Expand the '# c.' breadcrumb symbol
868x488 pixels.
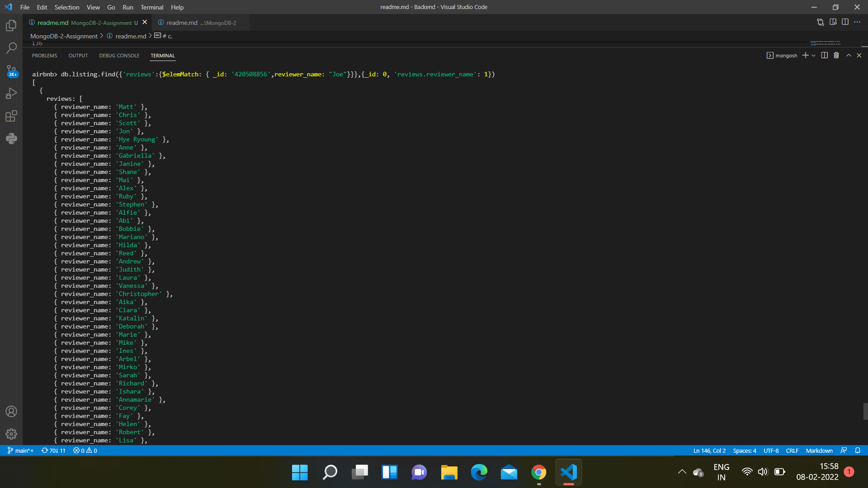click(x=163, y=36)
